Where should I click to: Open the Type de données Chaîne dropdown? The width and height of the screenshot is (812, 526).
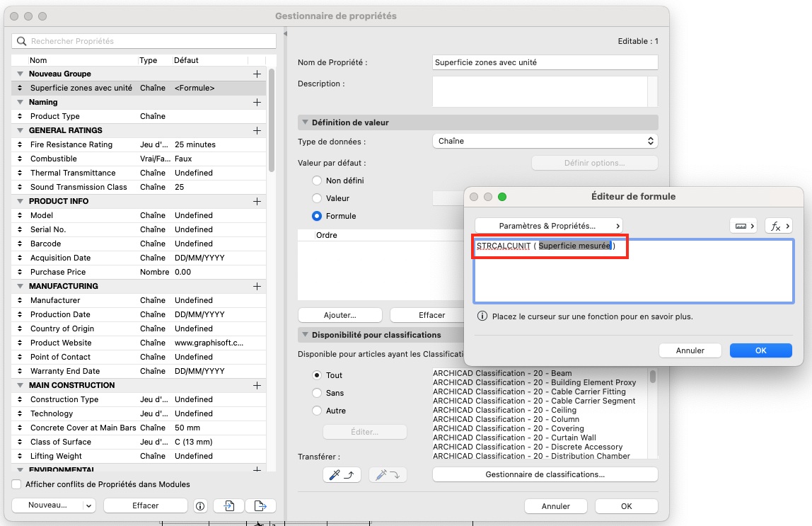click(545, 141)
